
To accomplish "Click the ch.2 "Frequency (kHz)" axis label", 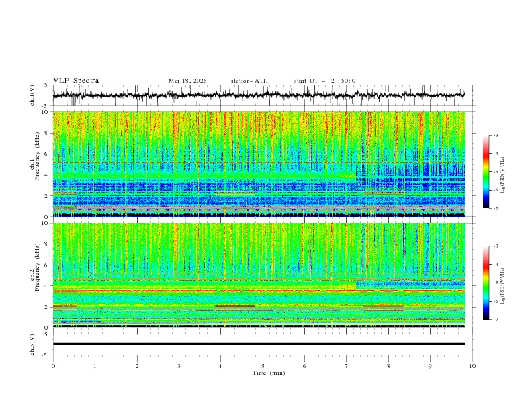I will point(38,267).
